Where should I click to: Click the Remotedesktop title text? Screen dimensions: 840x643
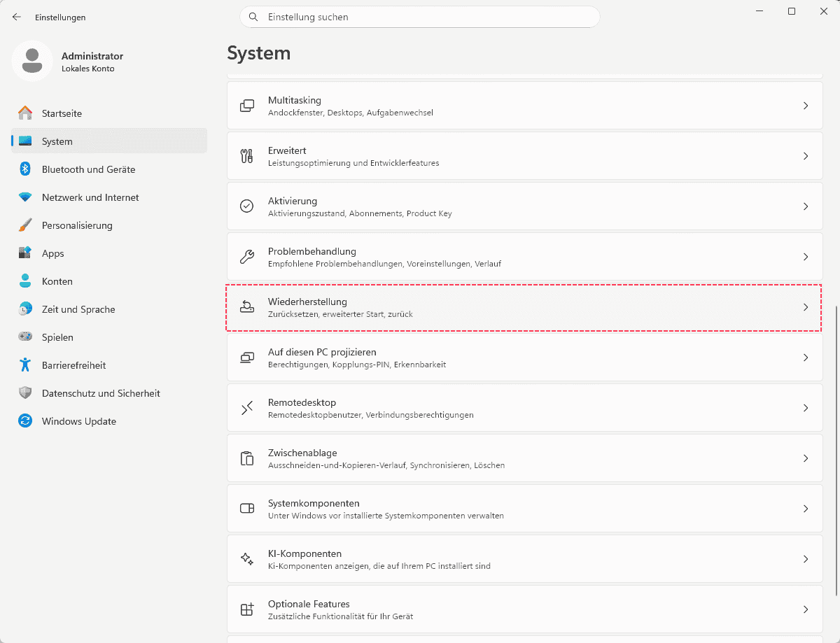tap(302, 402)
